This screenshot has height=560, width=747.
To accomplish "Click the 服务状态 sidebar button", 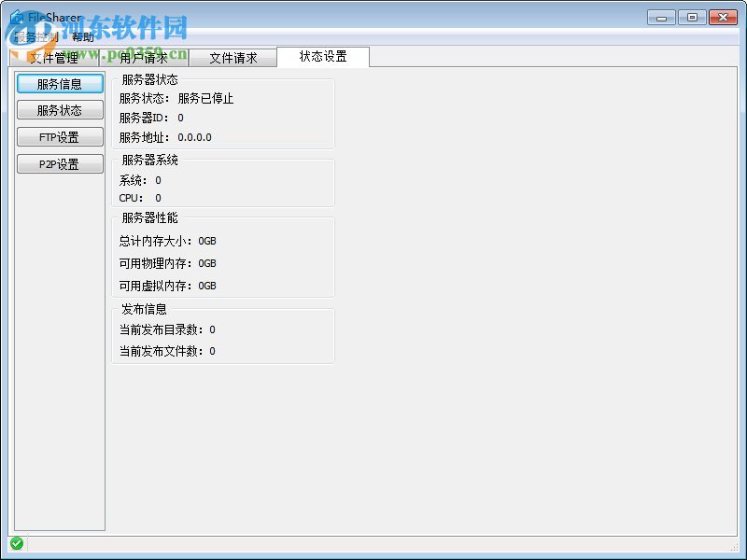I will 59,110.
